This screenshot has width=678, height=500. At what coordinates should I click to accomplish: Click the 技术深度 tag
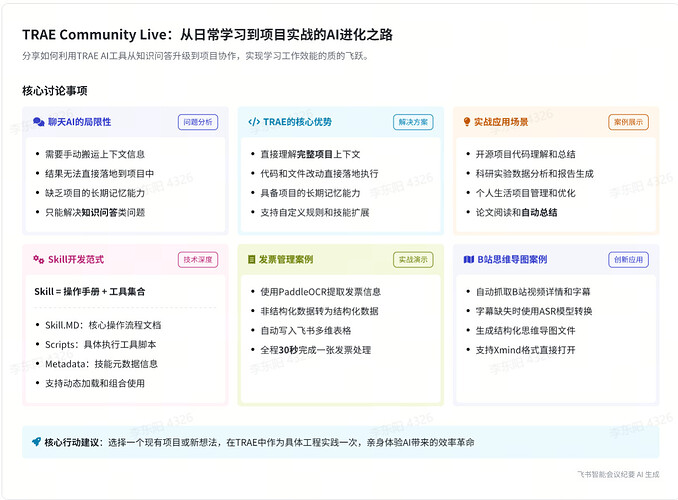197,259
